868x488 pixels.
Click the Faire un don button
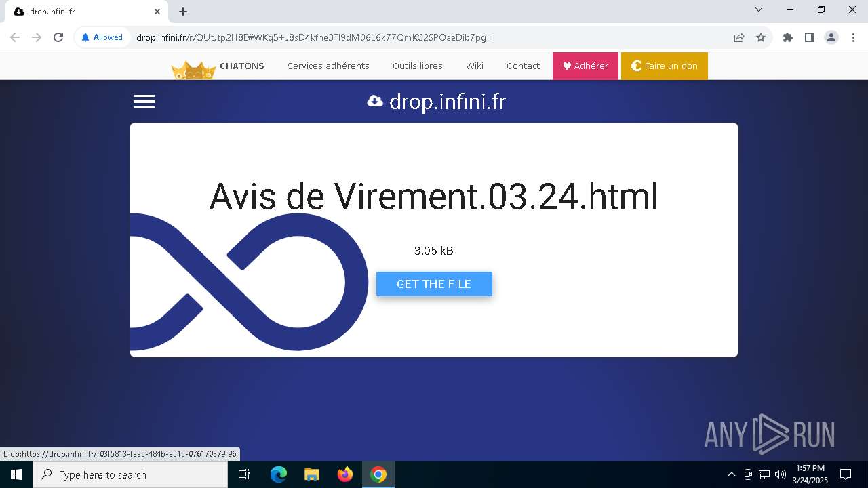click(665, 66)
